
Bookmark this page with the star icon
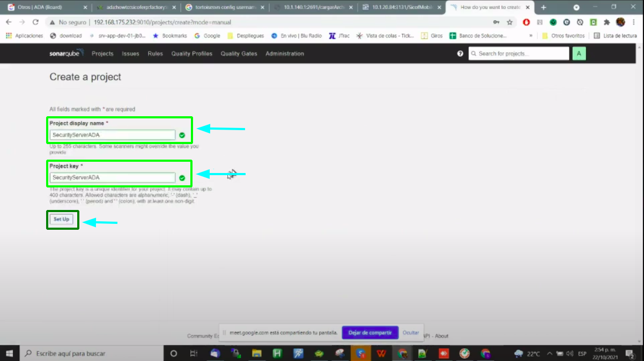coord(509,22)
